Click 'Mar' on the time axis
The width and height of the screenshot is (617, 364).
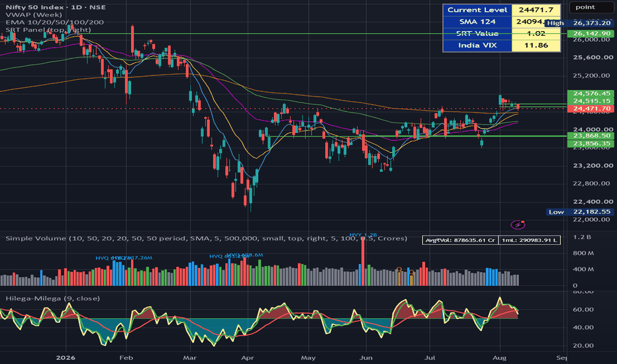[x=190, y=357]
